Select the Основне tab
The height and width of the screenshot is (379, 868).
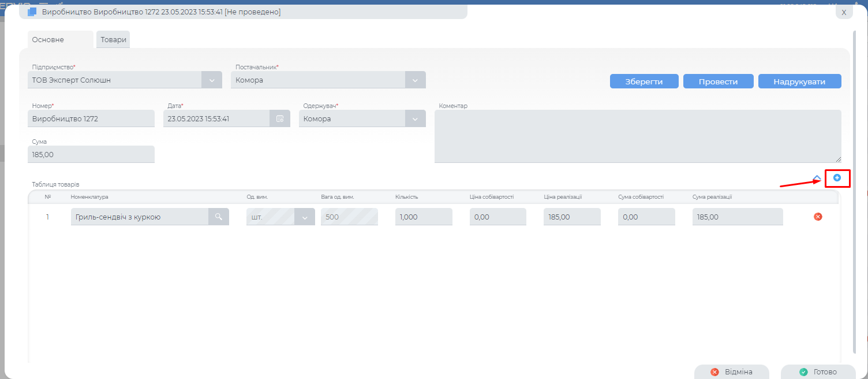coord(48,40)
